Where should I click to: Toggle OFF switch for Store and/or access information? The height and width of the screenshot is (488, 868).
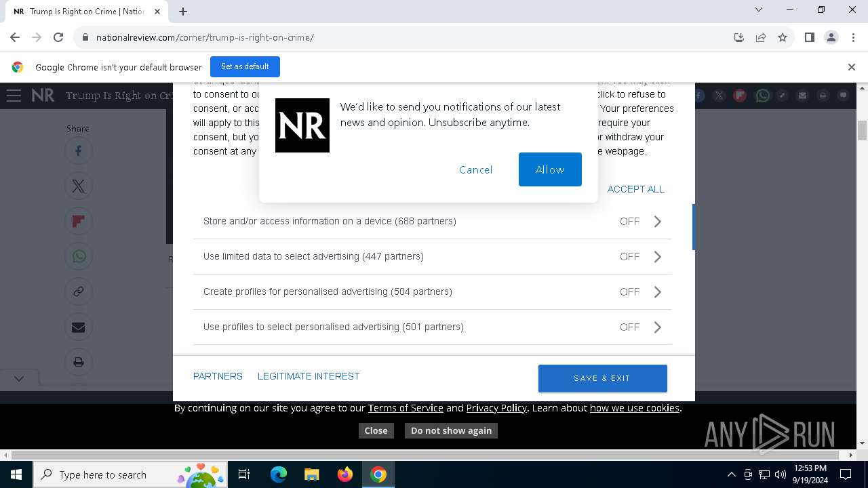[629, 222]
